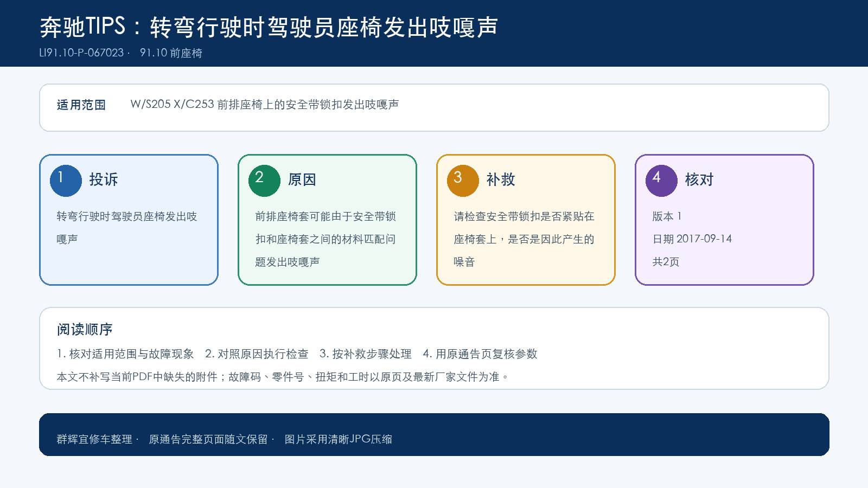The height and width of the screenshot is (488, 868).
Task: Click the orange number 3 circle badge
Action: (x=463, y=181)
